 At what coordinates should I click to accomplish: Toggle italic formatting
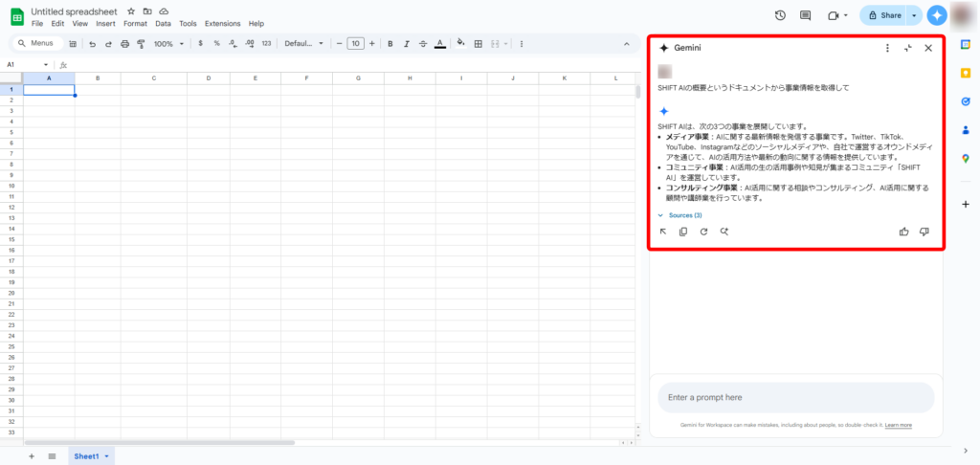click(x=406, y=44)
